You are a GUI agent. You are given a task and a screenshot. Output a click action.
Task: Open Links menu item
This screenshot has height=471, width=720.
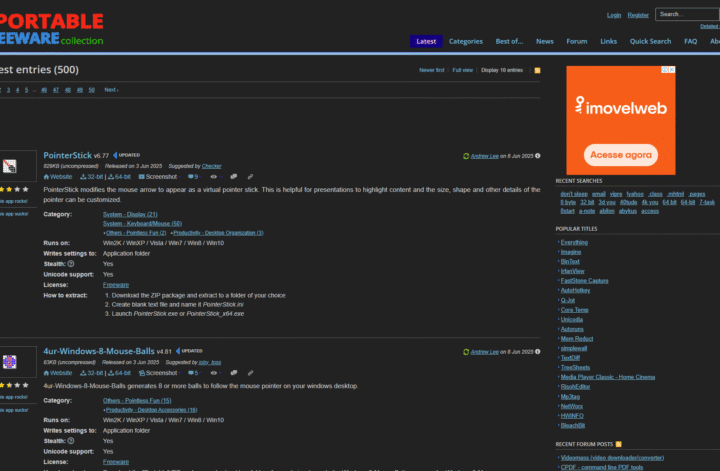[608, 41]
